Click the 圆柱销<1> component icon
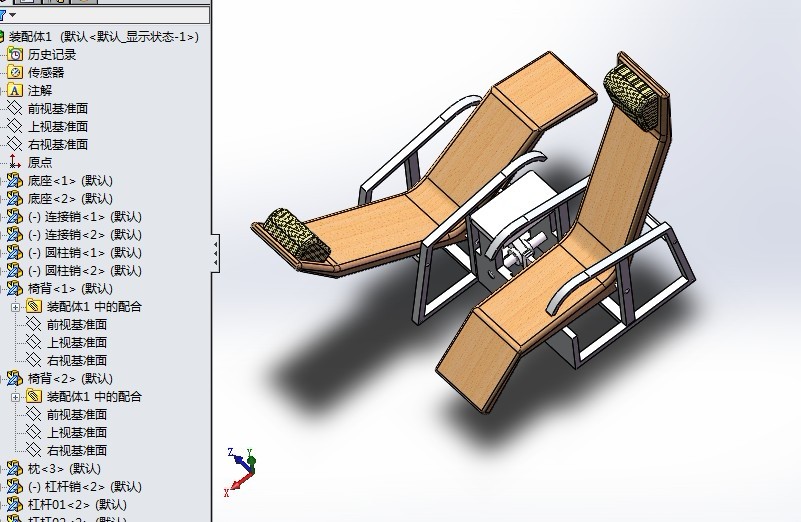 [x=15, y=252]
